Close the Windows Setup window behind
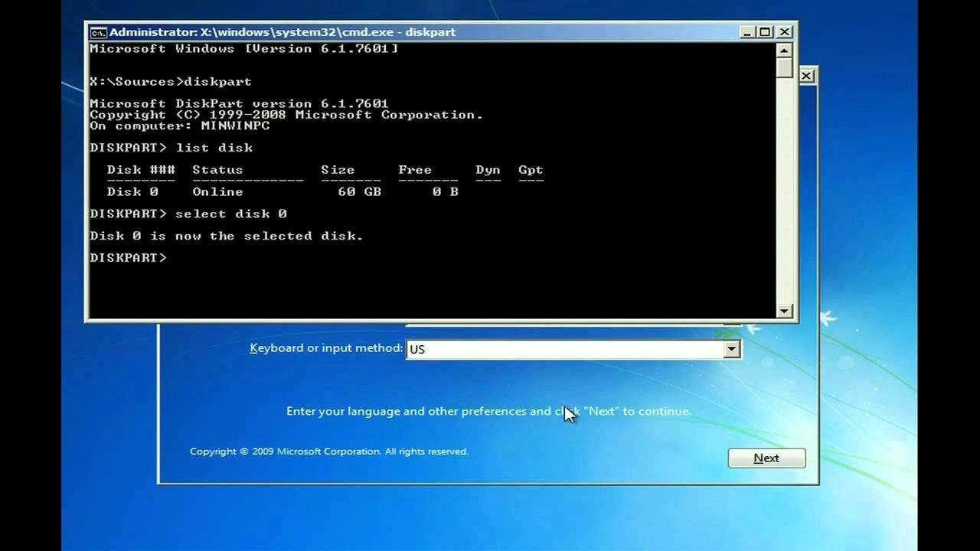 807,75
